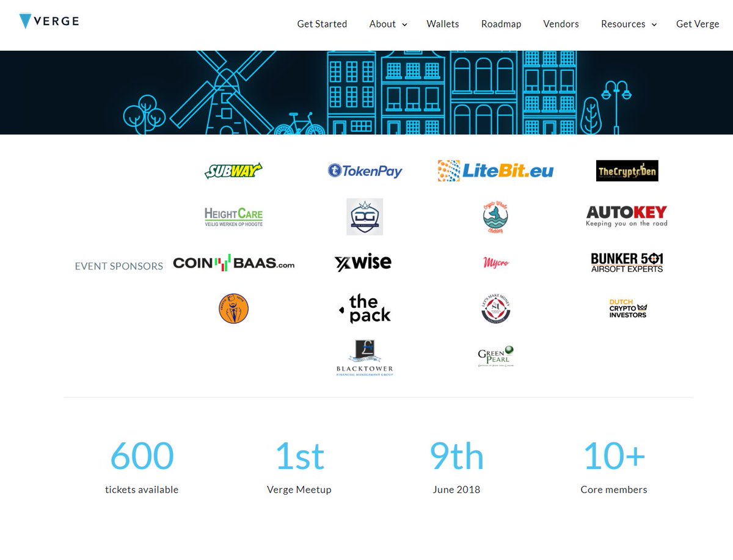Image resolution: width=733 pixels, height=560 pixels.
Task: Open the Subway sponsor logo
Action: pos(233,171)
